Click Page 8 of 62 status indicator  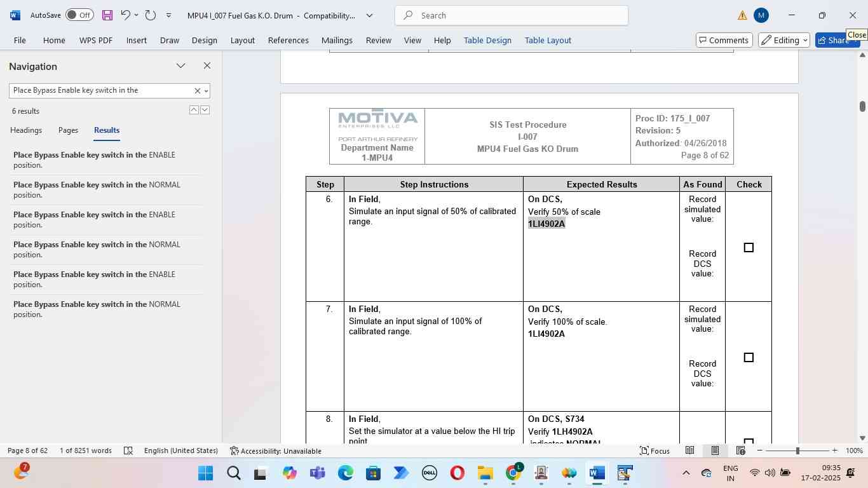click(27, 451)
